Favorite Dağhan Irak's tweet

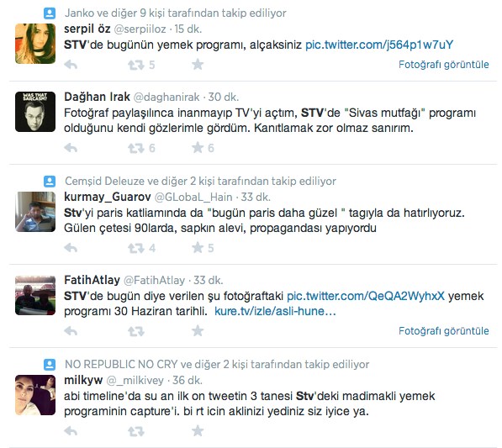point(198,148)
